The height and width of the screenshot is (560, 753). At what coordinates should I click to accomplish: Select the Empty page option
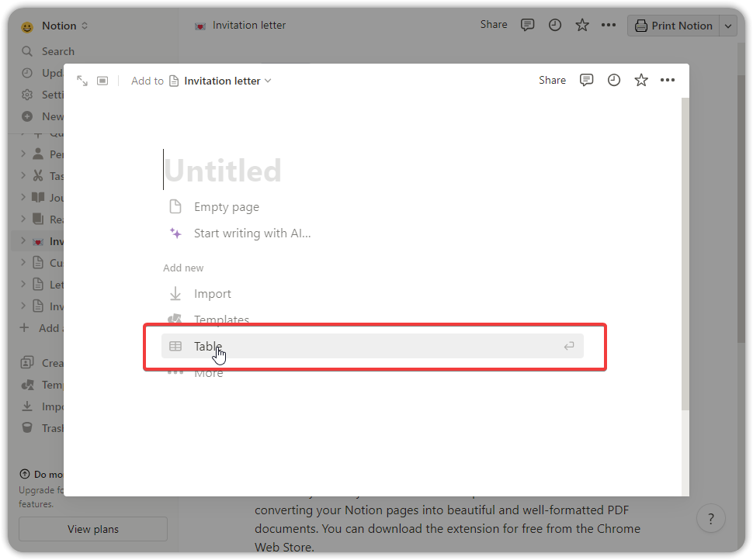click(226, 206)
